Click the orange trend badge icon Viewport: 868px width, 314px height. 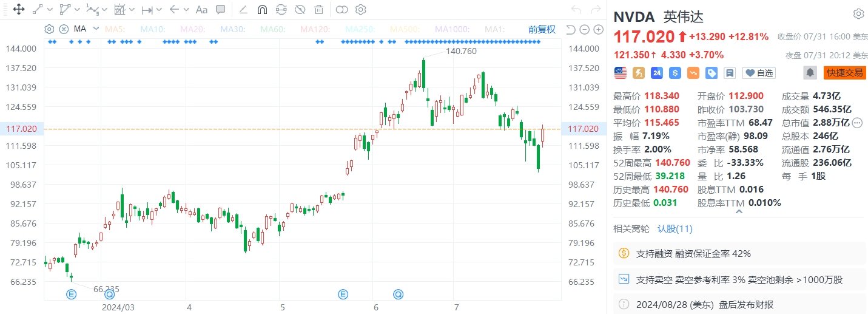tap(693, 73)
